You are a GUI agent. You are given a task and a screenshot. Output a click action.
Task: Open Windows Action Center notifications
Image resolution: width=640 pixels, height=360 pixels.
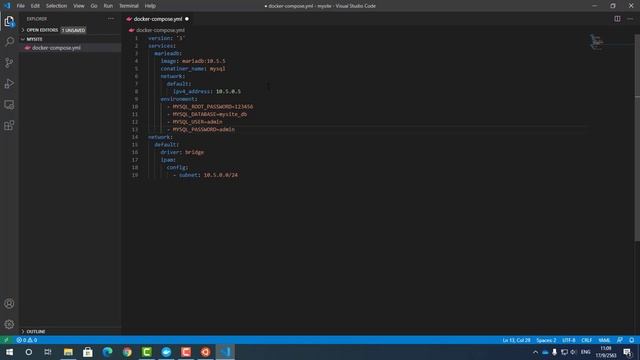(x=627, y=352)
